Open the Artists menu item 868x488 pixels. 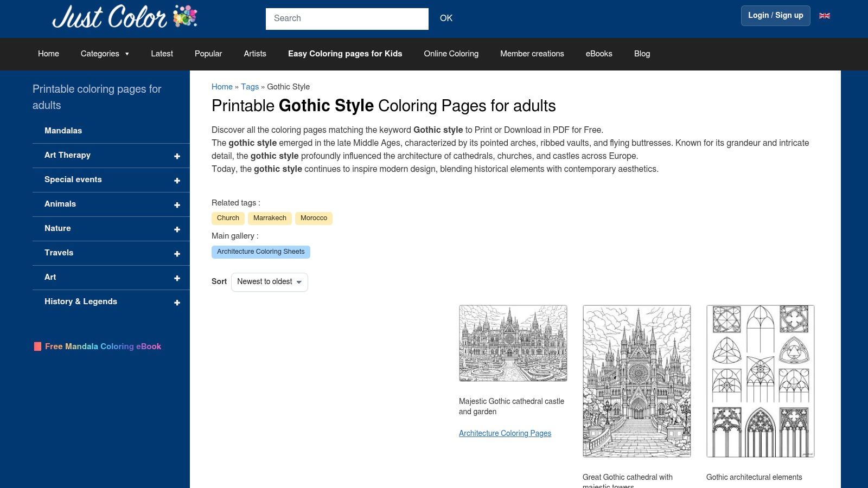(255, 54)
